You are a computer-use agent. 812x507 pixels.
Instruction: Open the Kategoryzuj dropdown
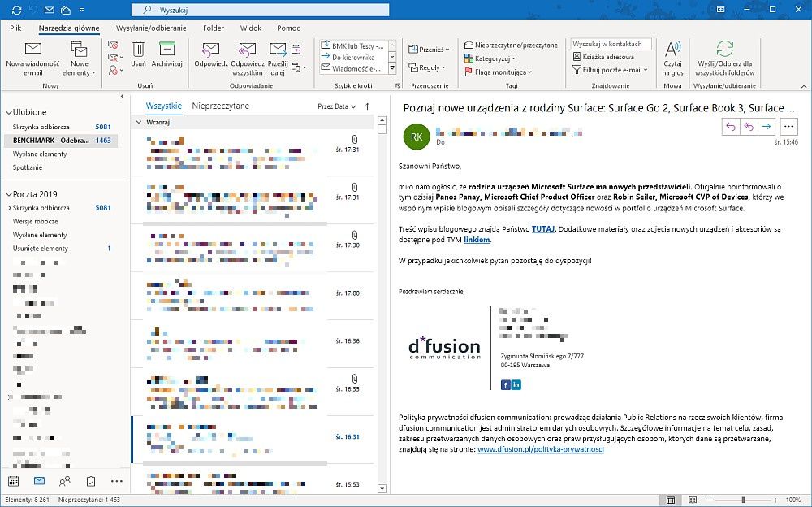click(490, 58)
